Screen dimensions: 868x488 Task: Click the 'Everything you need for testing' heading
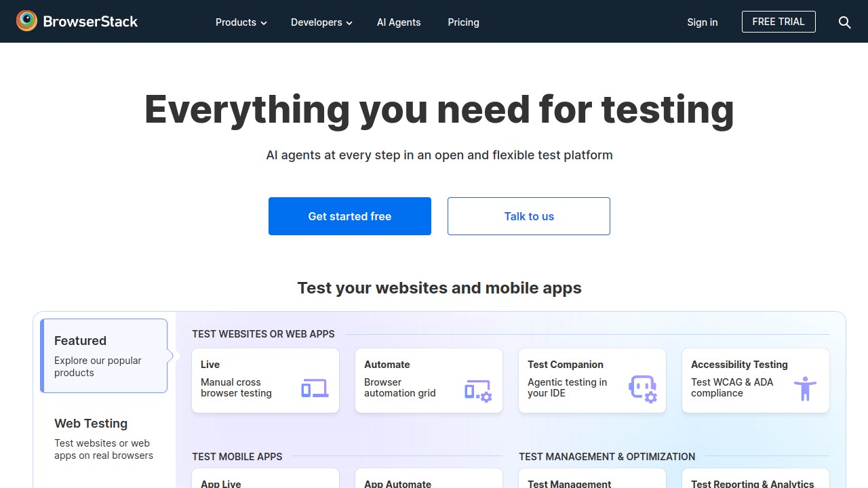coord(439,109)
